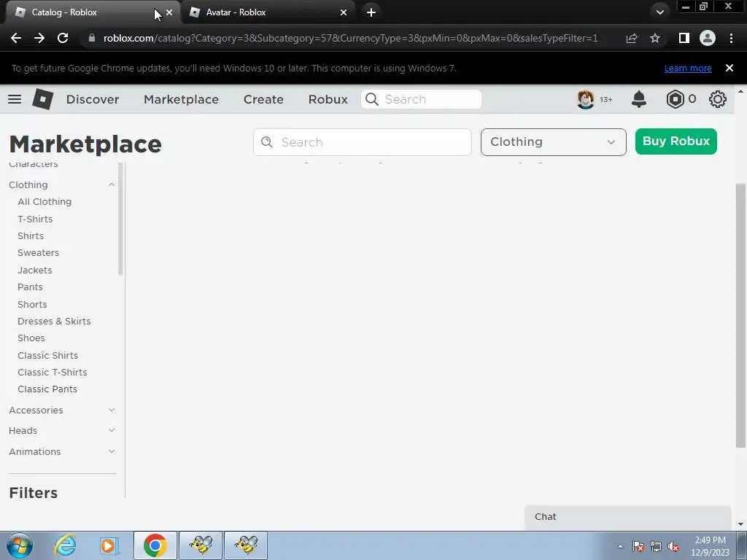Go forward in browser history
This screenshot has width=747, height=560.
[39, 38]
